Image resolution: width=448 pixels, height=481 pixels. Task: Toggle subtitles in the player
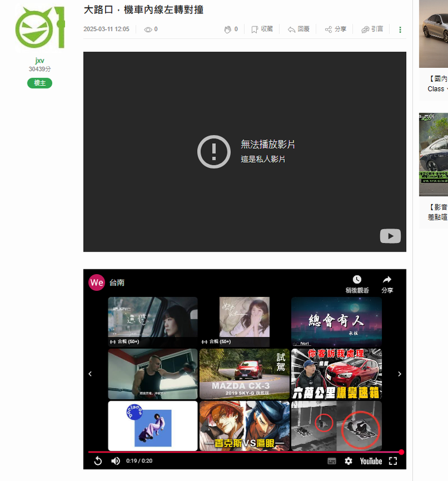[331, 461]
